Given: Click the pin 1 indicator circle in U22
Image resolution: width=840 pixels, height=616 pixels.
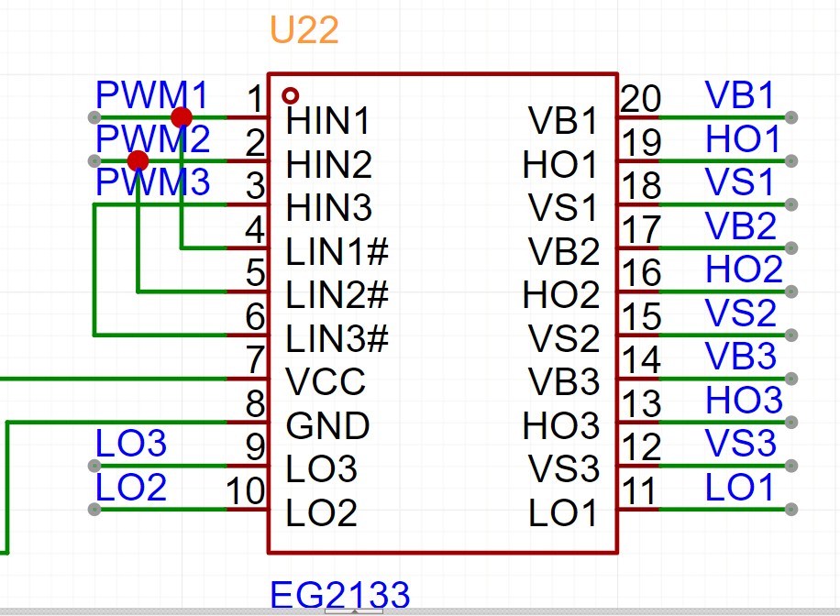Looking at the screenshot, I should (x=291, y=95).
